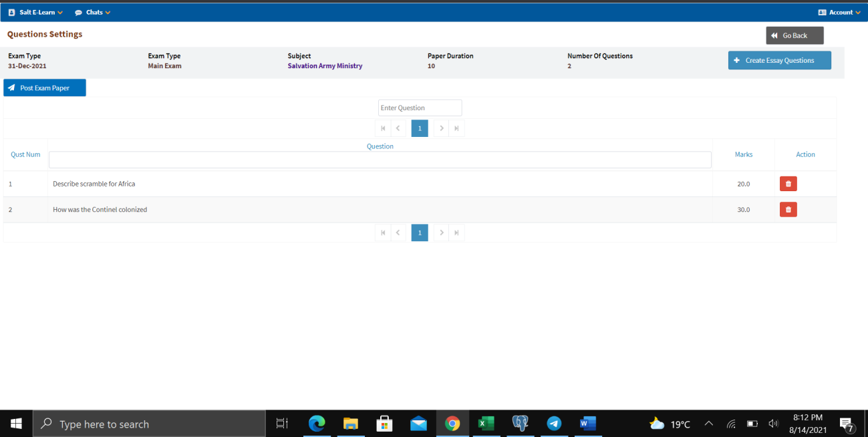The height and width of the screenshot is (437, 868).
Task: Delete the 'How was the Continel colonized' question
Action: click(x=788, y=210)
